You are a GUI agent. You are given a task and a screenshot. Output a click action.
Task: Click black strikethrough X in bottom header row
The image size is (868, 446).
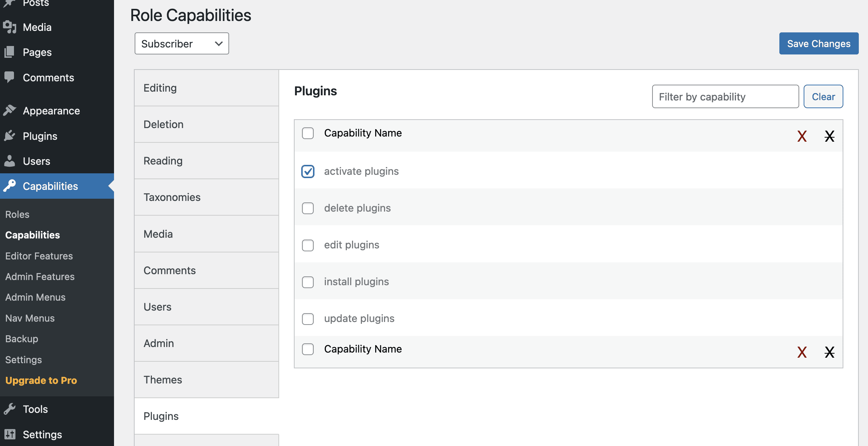[829, 352]
